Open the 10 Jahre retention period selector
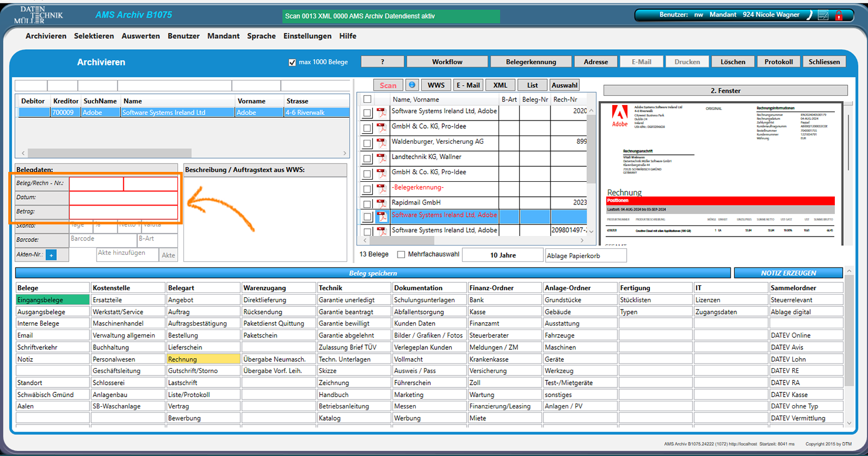The image size is (868, 456). [502, 255]
